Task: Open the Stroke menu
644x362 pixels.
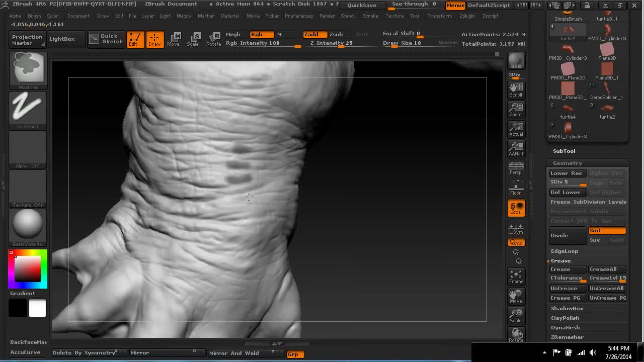Action: (370, 16)
